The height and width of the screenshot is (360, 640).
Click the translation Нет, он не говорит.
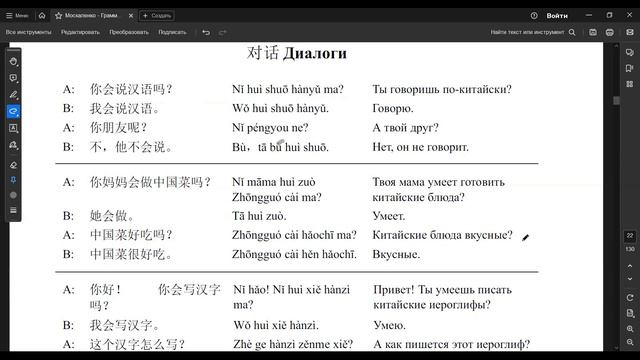tap(420, 147)
